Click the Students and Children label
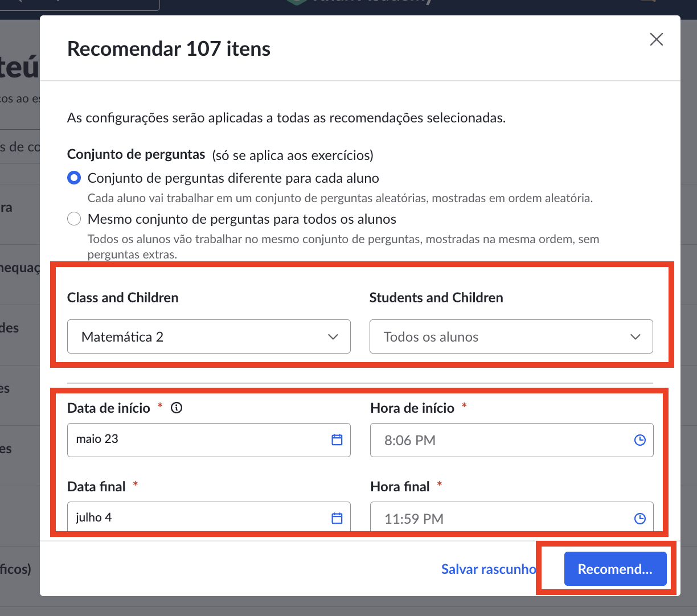Screen dimensions: 697x616 436,298
